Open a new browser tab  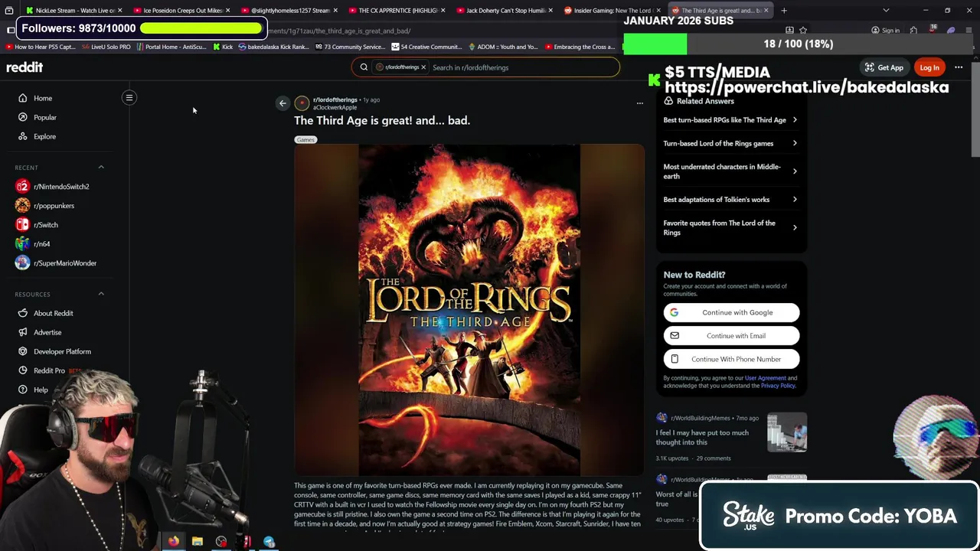point(784,11)
